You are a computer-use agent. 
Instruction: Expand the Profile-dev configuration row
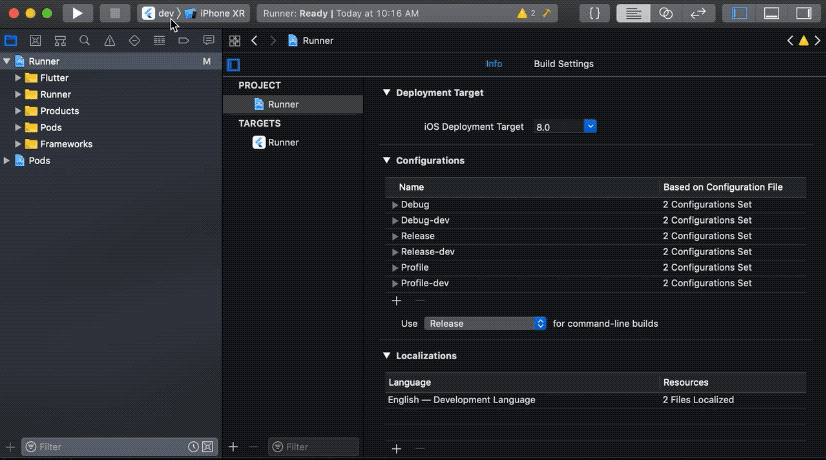tap(395, 283)
